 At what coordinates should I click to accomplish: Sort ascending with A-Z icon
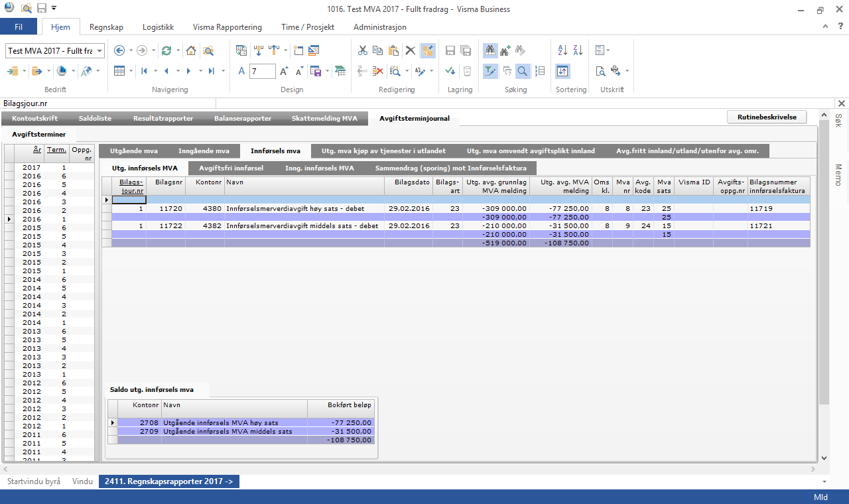coord(562,50)
